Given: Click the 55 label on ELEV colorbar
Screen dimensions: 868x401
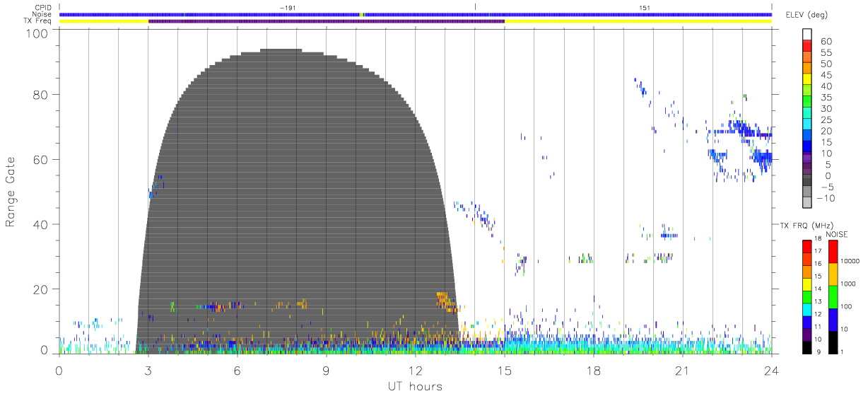Looking at the screenshot, I should click(827, 52).
